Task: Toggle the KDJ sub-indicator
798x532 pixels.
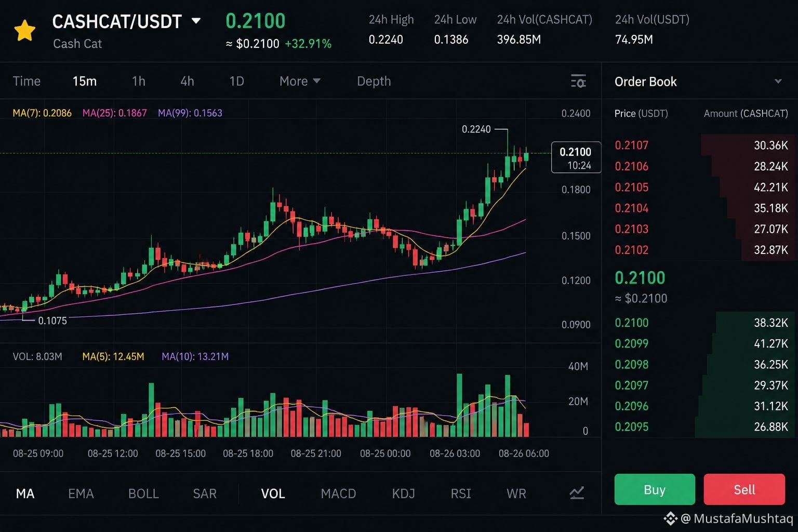Action: 403,494
